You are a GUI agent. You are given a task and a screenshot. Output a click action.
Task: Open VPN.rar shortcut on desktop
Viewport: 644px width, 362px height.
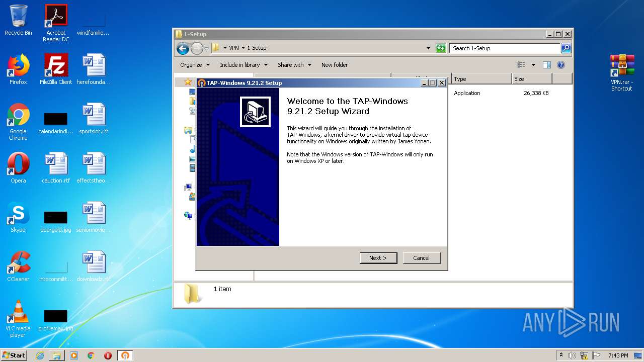click(622, 72)
